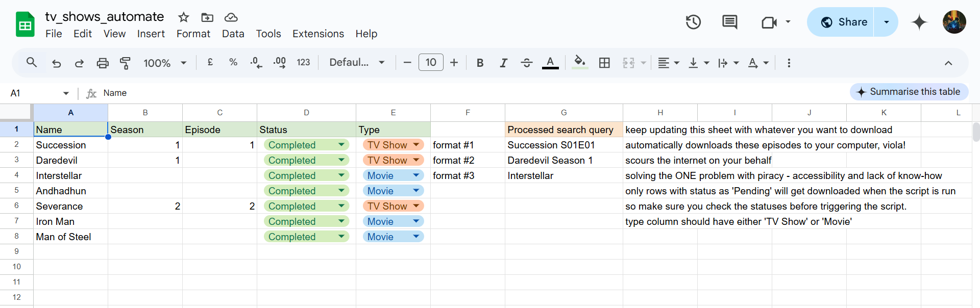Open the File menu
980x308 pixels.
[x=54, y=34]
